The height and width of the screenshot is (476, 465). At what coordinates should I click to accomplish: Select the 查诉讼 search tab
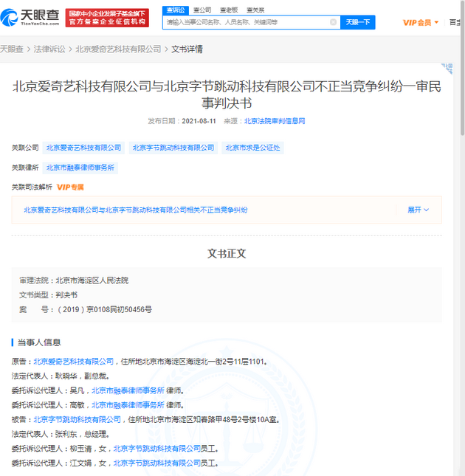pos(176,10)
